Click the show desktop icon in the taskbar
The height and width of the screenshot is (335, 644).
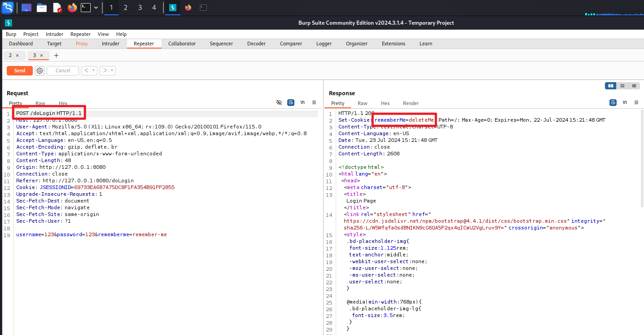pos(26,8)
